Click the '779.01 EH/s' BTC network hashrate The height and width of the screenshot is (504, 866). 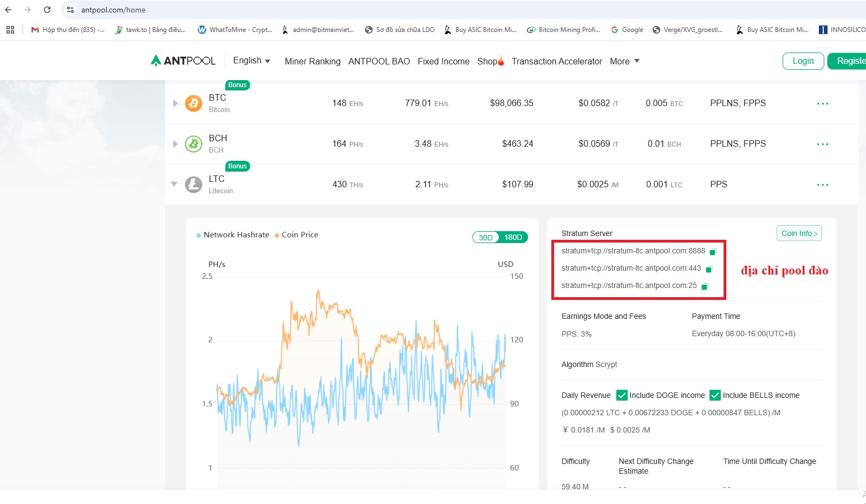pos(427,103)
